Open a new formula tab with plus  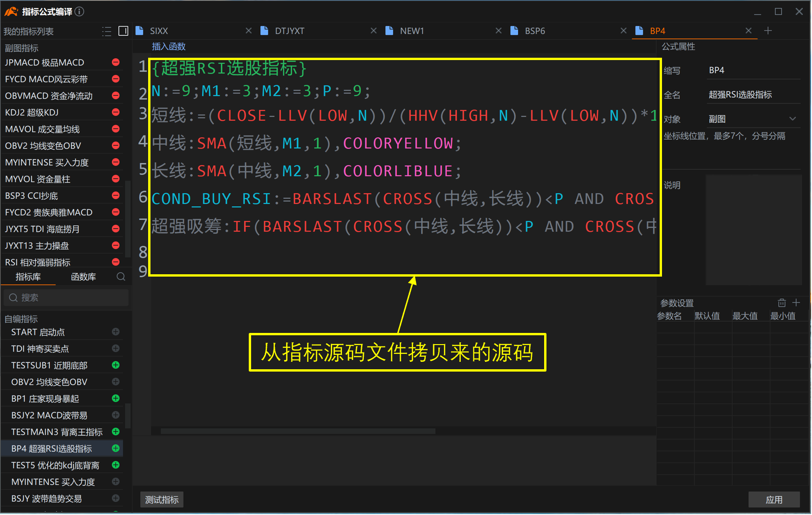point(768,31)
